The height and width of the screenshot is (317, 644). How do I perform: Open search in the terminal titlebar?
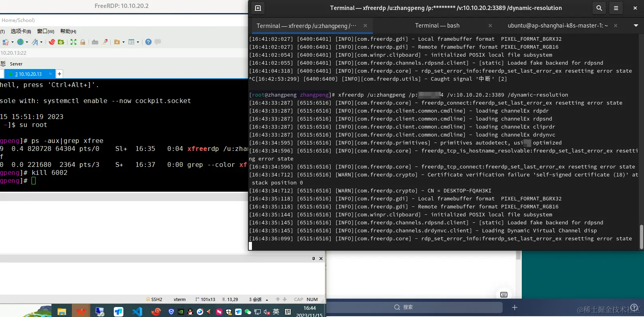[599, 8]
